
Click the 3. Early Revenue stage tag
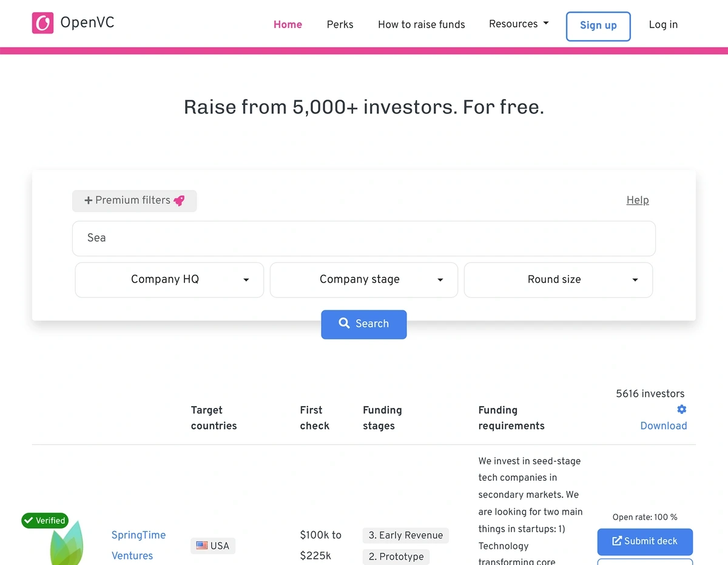406,535
